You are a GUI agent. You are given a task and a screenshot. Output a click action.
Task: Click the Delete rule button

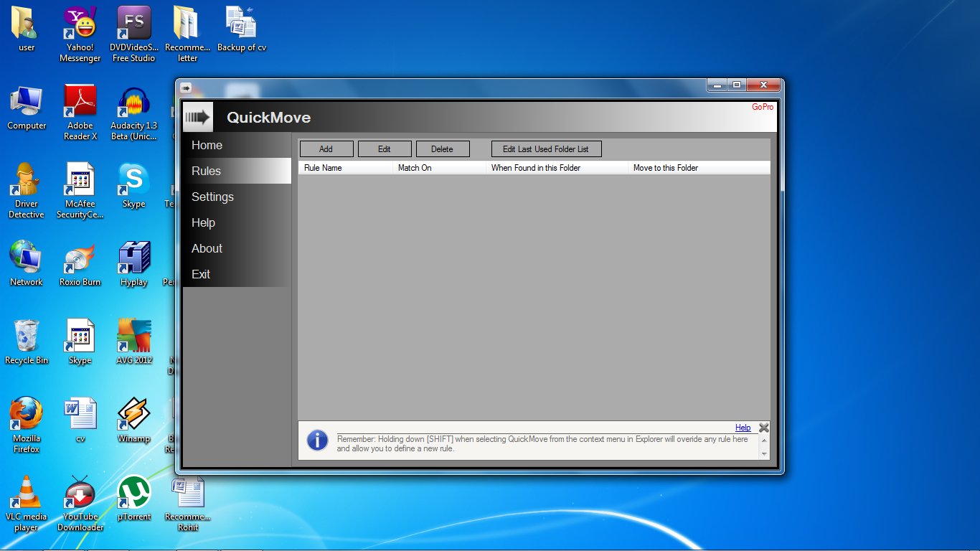(442, 149)
